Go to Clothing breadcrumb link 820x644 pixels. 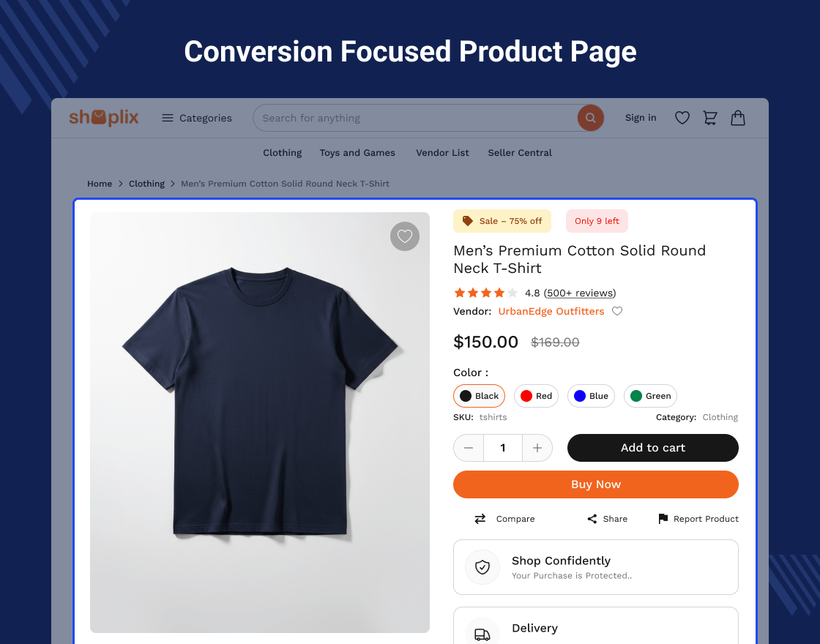(146, 184)
